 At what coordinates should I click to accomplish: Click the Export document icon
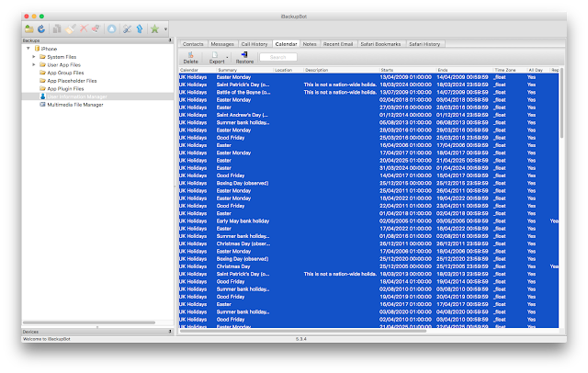tap(214, 55)
